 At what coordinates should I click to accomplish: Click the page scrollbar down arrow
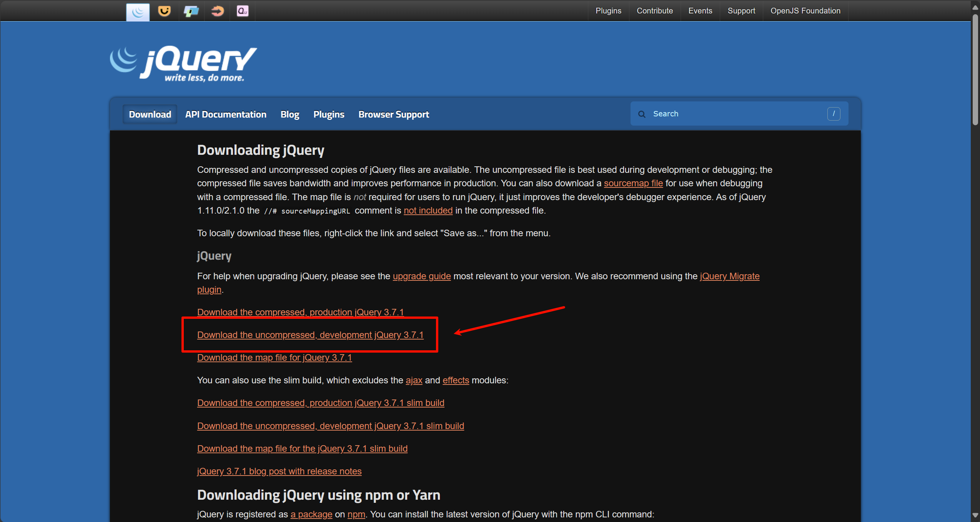975,515
